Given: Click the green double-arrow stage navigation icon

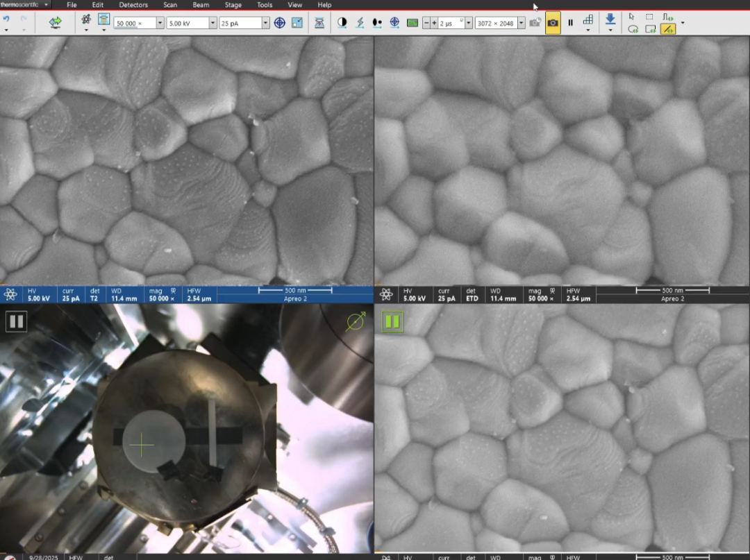Looking at the screenshot, I should tap(56, 22).
